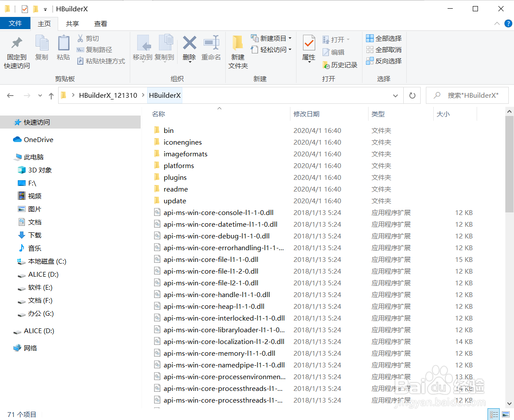Screen dimensions: 514x420
Task: Click the Paste (粘贴) ribbon icon
Action: (63, 48)
